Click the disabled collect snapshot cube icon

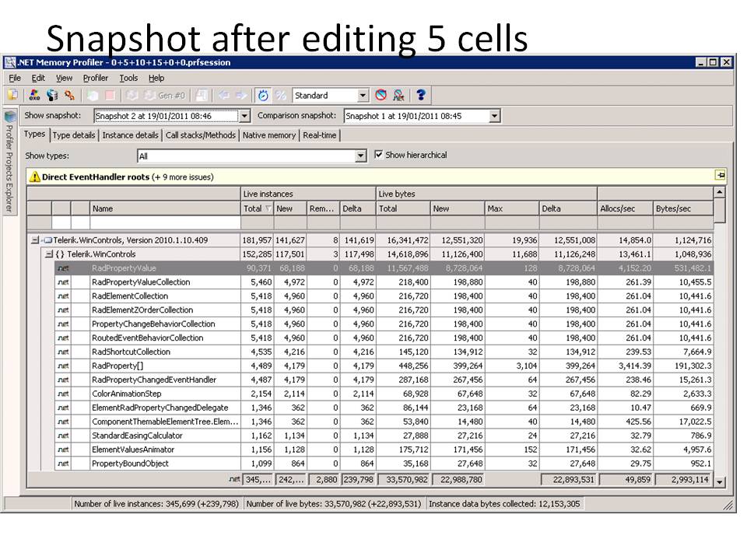pos(93,95)
